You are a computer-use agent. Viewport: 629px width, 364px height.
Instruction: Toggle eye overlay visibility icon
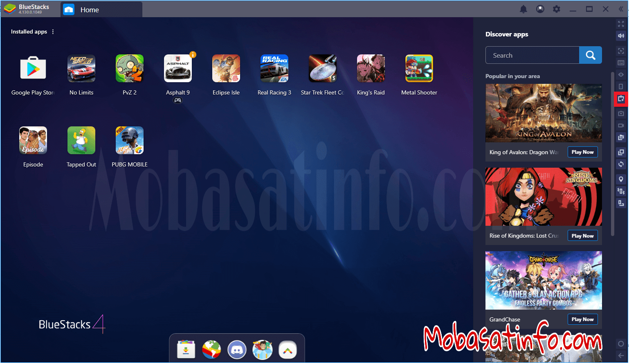(621, 75)
